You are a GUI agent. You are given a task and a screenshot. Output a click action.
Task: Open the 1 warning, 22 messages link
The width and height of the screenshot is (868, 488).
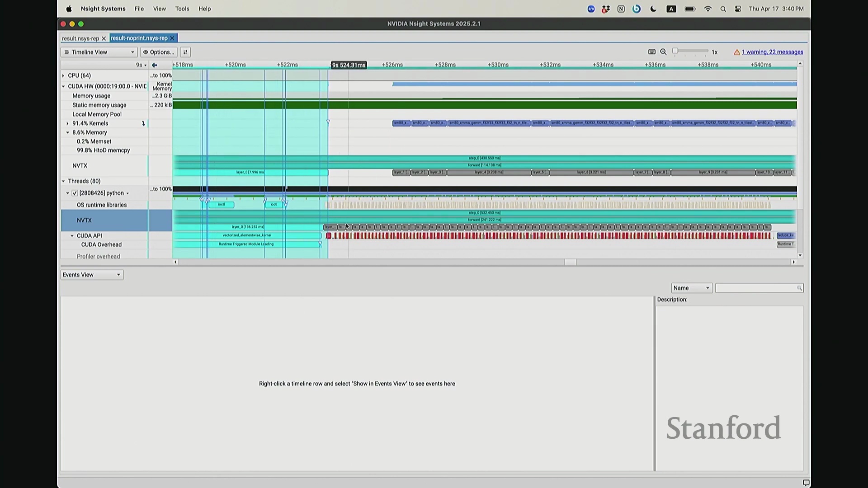pyautogui.click(x=772, y=52)
